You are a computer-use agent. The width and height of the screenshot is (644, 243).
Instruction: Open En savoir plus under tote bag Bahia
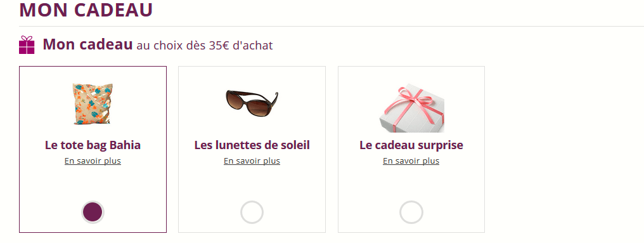click(93, 161)
